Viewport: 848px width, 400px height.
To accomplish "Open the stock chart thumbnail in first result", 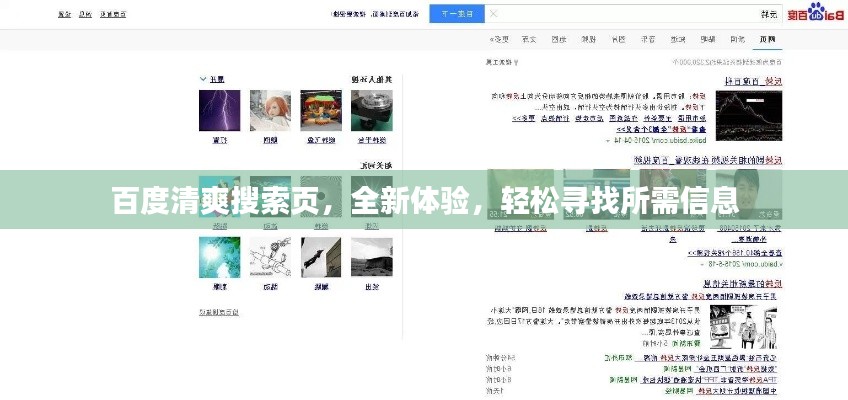I will click(x=749, y=117).
